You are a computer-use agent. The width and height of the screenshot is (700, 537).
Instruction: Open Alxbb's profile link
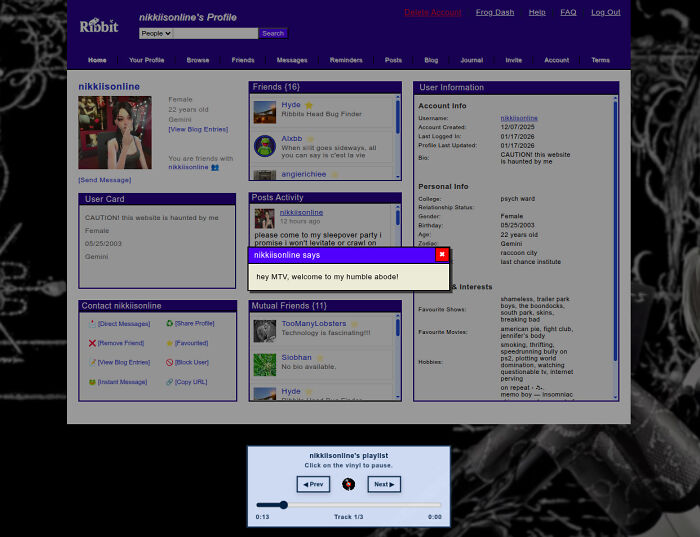292,138
